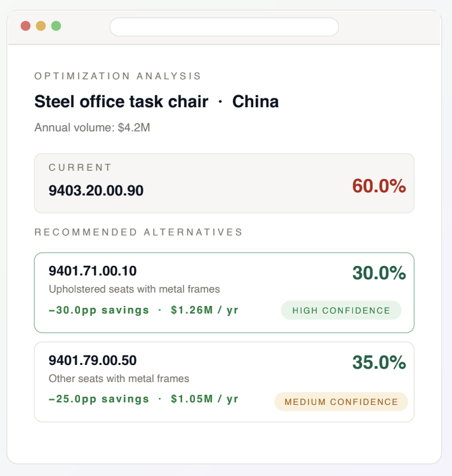452x476 pixels.
Task: Click the 60.0% current duty rate
Action: [x=379, y=186]
